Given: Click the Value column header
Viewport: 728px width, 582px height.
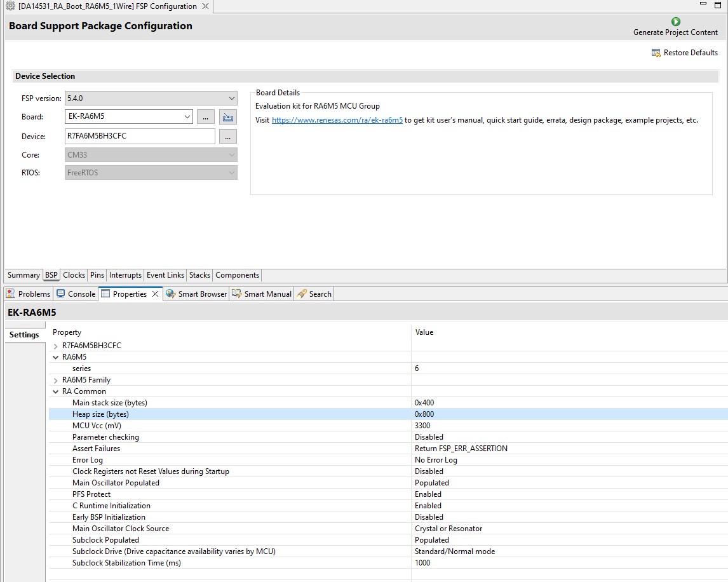Looking at the screenshot, I should tap(424, 332).
